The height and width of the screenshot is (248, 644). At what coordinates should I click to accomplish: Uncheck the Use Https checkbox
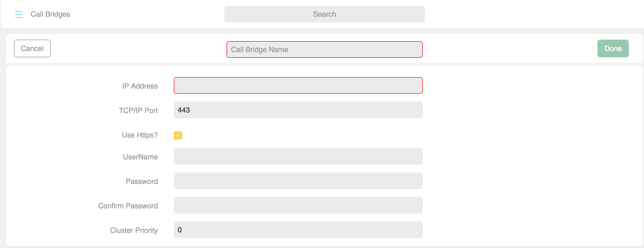pyautogui.click(x=178, y=135)
